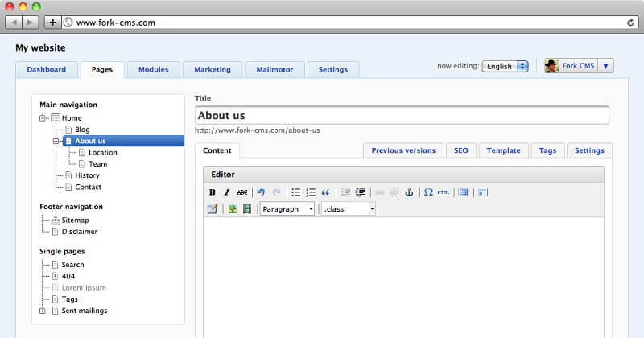Insert a video with the filmstrip icon
The height and width of the screenshot is (338, 644).
click(247, 209)
